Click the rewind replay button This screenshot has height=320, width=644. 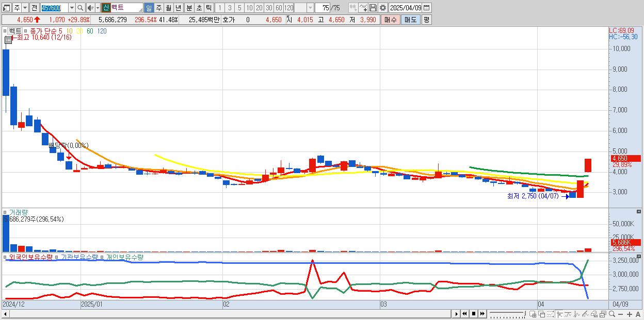[x=464, y=314]
